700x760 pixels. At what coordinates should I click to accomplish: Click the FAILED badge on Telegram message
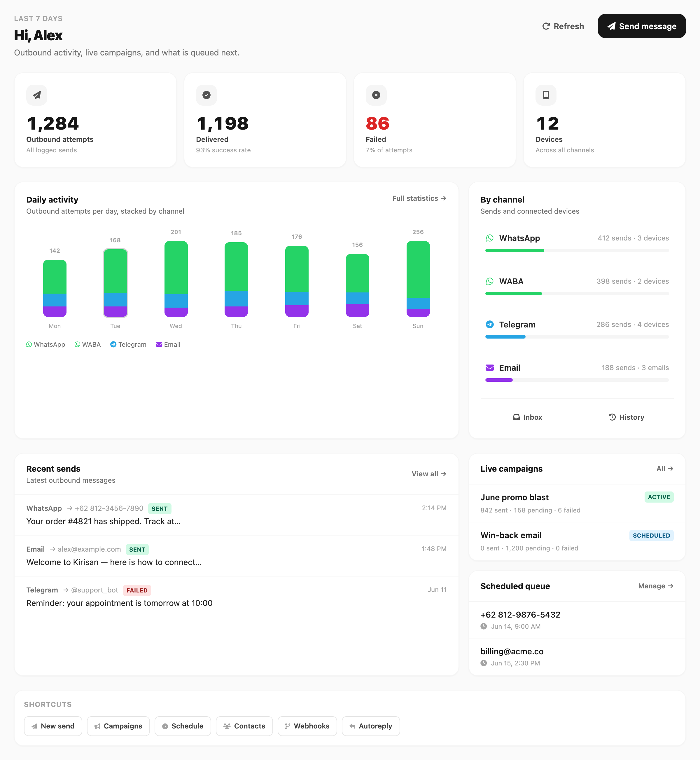coord(137,590)
